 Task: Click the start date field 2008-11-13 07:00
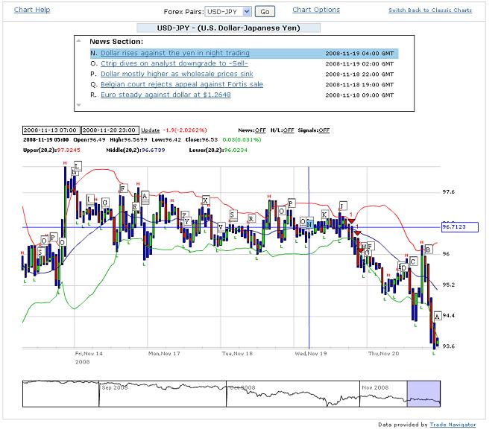[x=49, y=130]
